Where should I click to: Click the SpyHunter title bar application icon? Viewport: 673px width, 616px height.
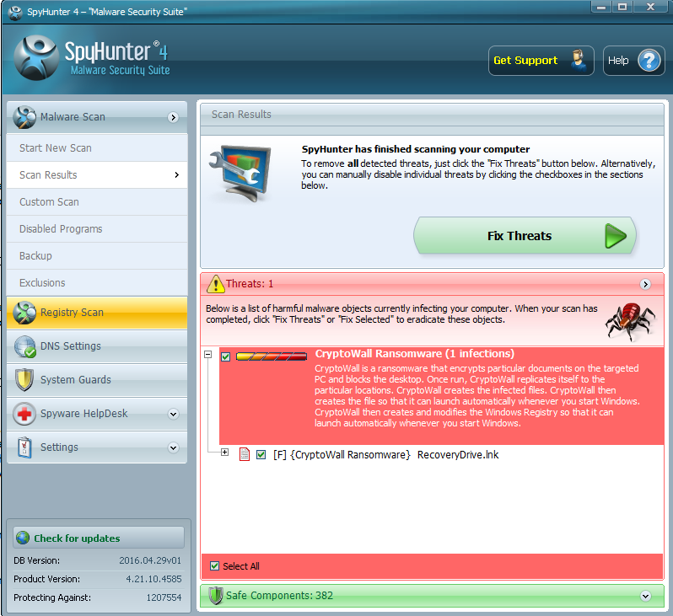[x=15, y=13]
